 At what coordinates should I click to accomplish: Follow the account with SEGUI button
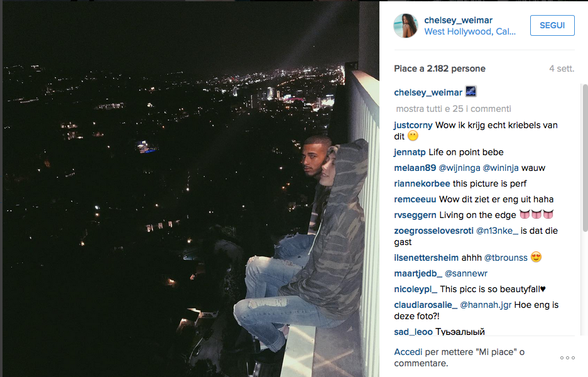tap(552, 26)
